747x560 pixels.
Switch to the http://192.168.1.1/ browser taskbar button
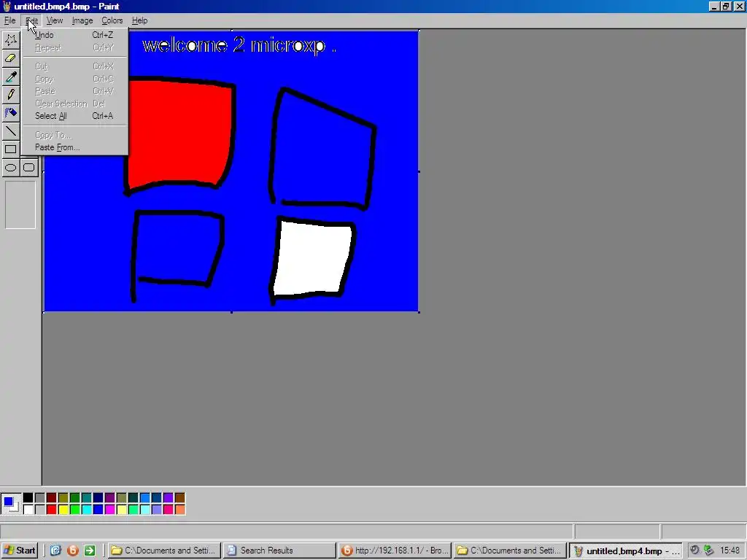pos(395,551)
